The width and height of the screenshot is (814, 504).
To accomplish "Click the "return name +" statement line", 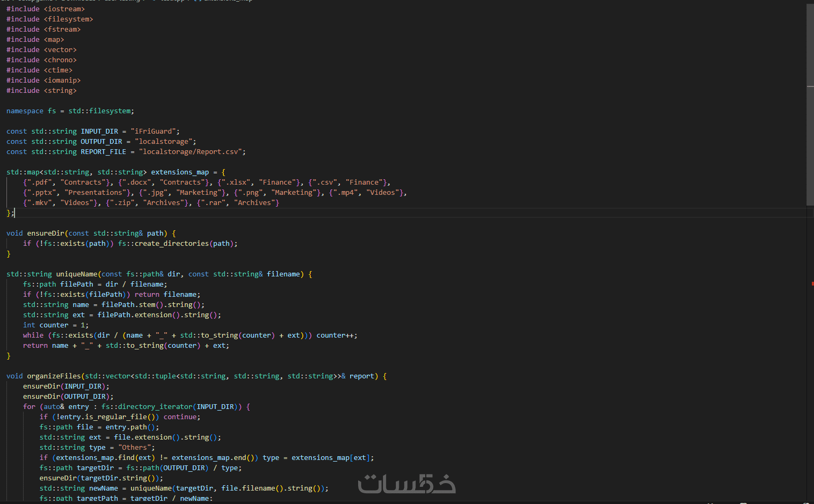I will 126,346.
